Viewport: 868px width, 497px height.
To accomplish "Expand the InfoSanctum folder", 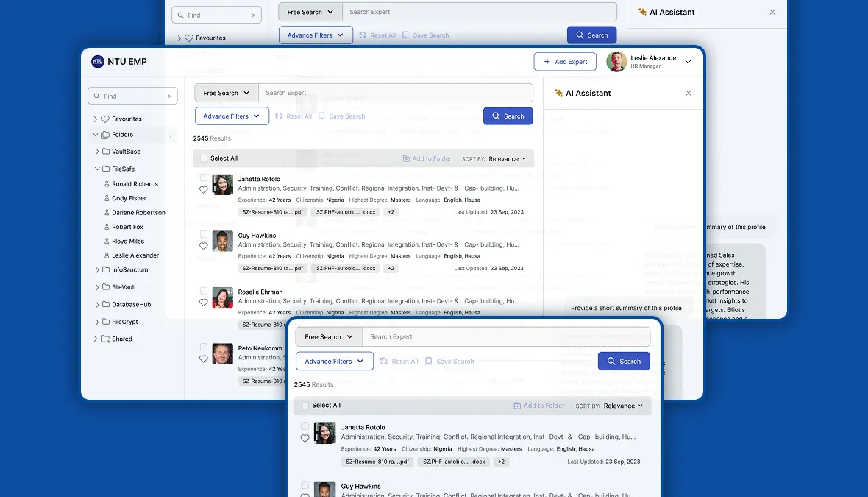I will point(97,269).
